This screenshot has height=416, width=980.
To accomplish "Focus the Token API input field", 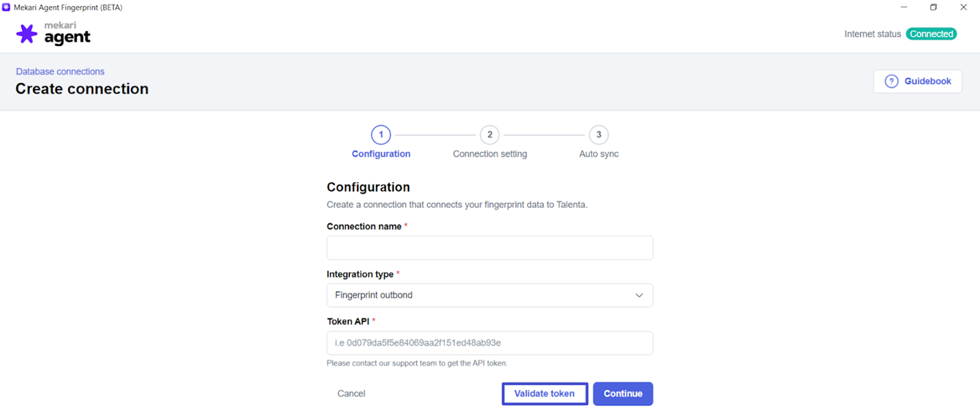I will click(490, 343).
